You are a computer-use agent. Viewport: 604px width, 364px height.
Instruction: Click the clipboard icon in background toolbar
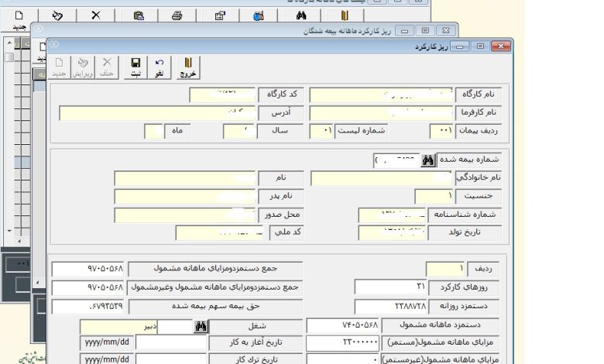click(x=138, y=15)
